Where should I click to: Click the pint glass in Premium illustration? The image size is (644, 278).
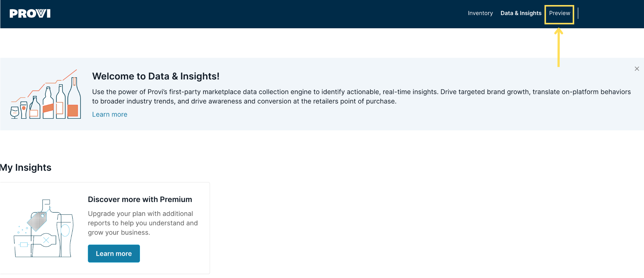point(65,235)
